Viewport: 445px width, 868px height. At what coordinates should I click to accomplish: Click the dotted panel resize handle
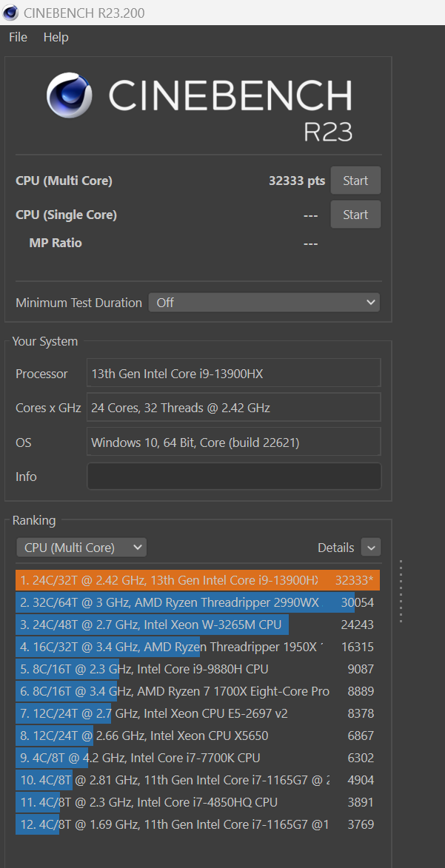pos(401,591)
